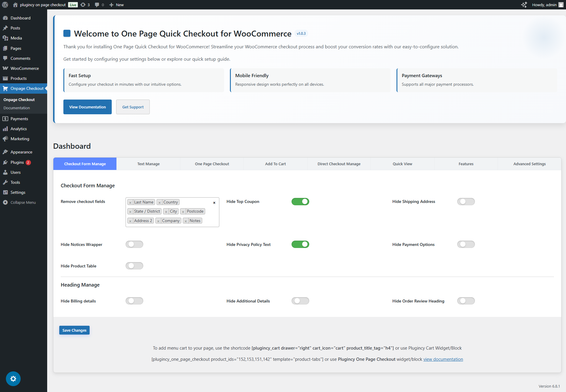Click the Plugins icon showing 2 updates
Screen dimensions: 566x392
17,162
